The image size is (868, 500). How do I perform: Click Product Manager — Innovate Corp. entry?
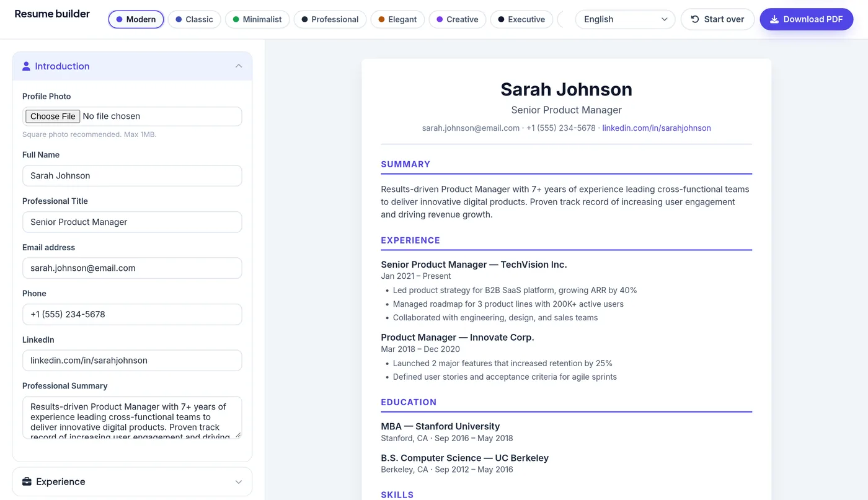458,338
